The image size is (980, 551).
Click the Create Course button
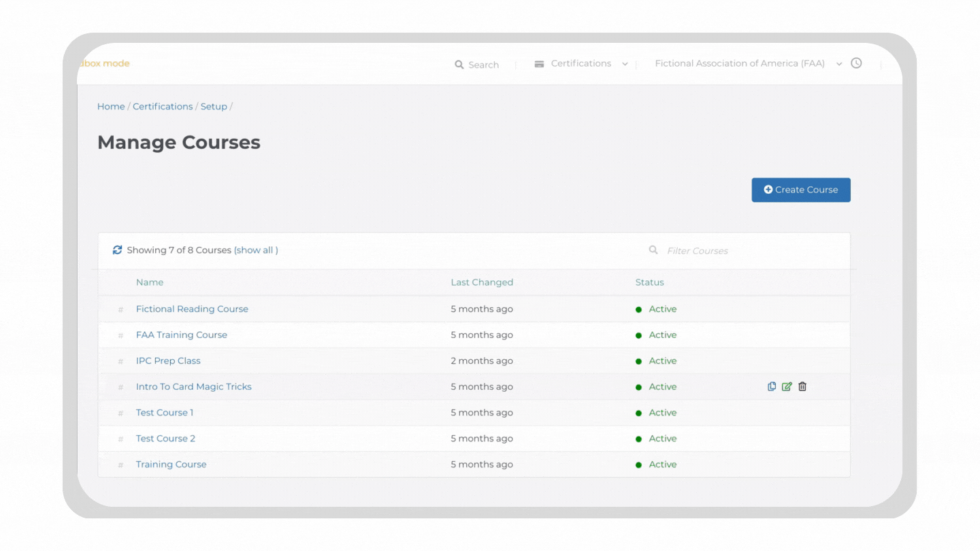(801, 190)
